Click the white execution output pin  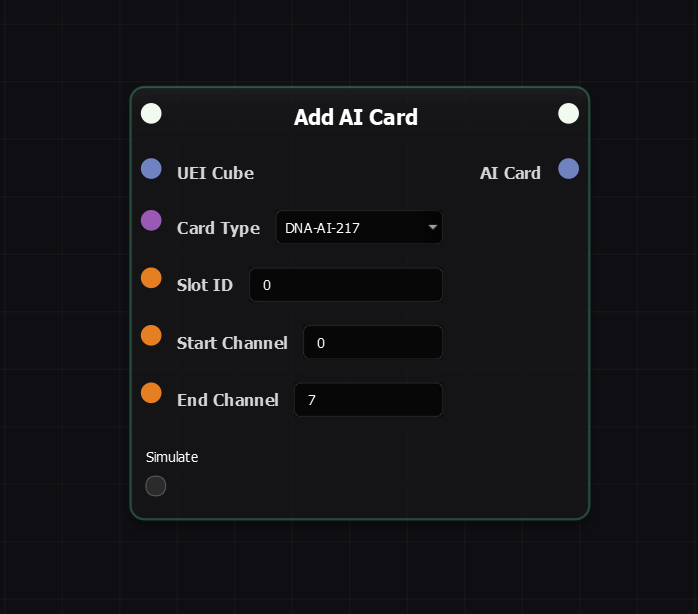[x=568, y=113]
